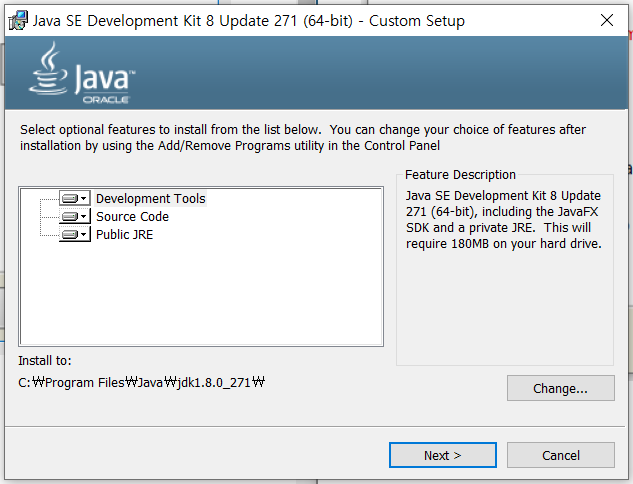Click the feature description text about JavaFX SDK
Image resolution: width=633 pixels, height=484 pixels.
pyautogui.click(x=503, y=220)
